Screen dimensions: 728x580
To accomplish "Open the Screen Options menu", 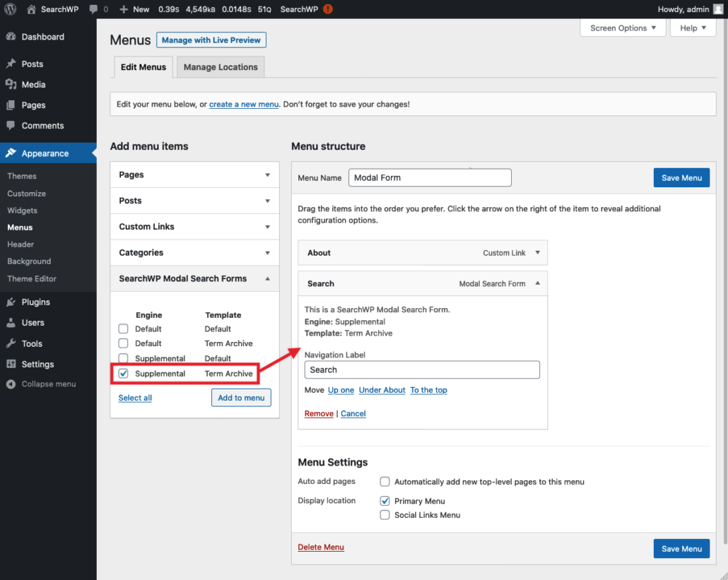I will 623,28.
